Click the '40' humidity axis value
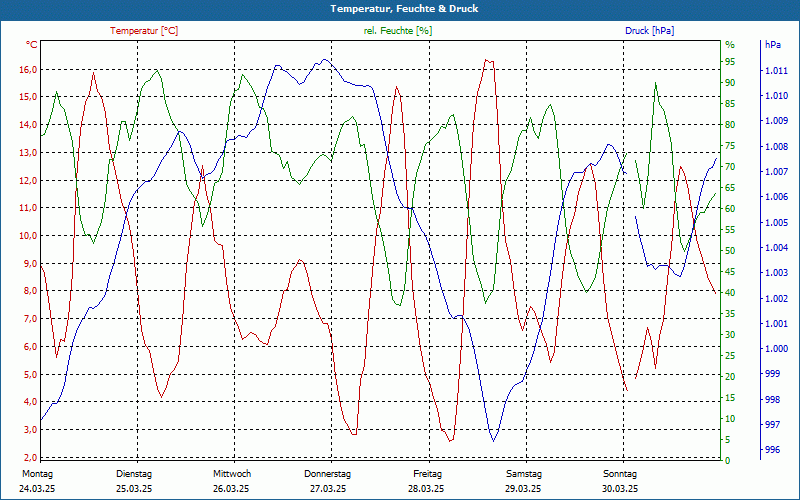Viewport: 800px width, 500px height. click(730, 292)
